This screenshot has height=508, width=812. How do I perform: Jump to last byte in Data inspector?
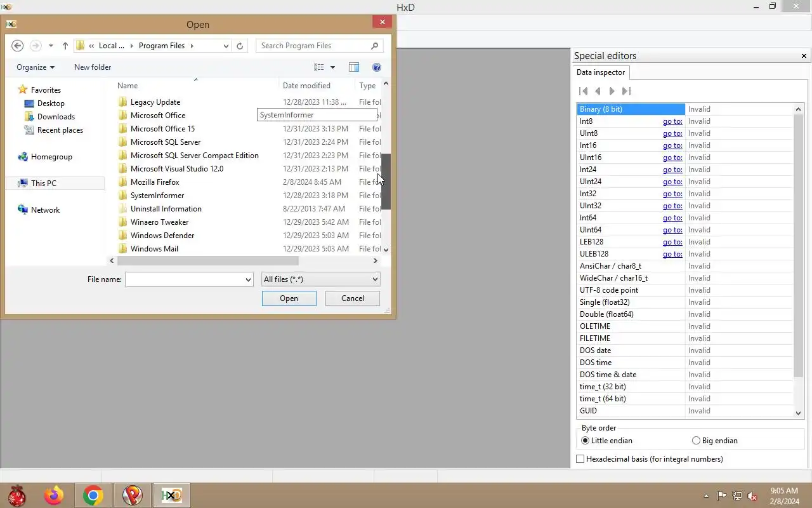(x=626, y=91)
